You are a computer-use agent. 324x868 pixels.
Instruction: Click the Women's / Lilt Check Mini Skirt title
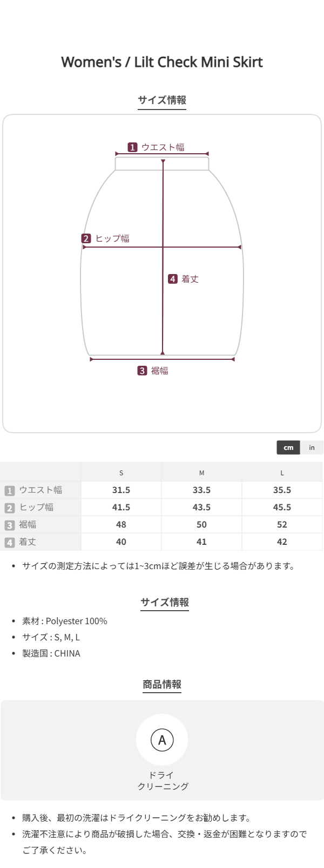(162, 62)
